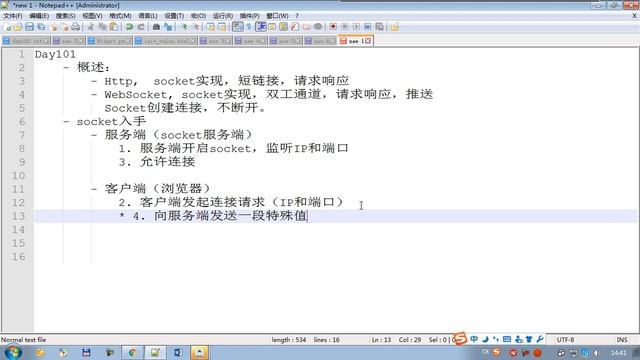Viewport: 640px width, 360px height.
Task: Open Find with the binoculars icon
Action: [x=156, y=27]
